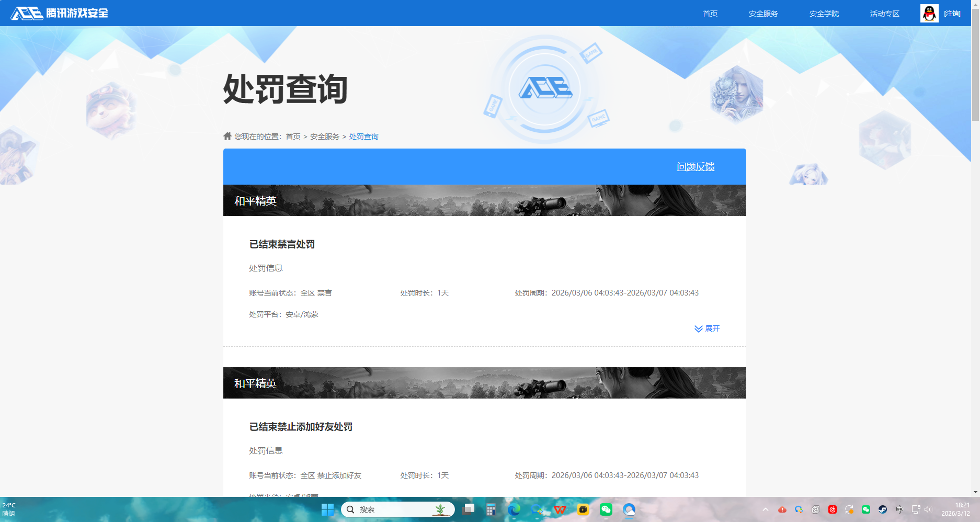Show hidden icons with the tray chevron
The image size is (980, 522).
point(765,509)
